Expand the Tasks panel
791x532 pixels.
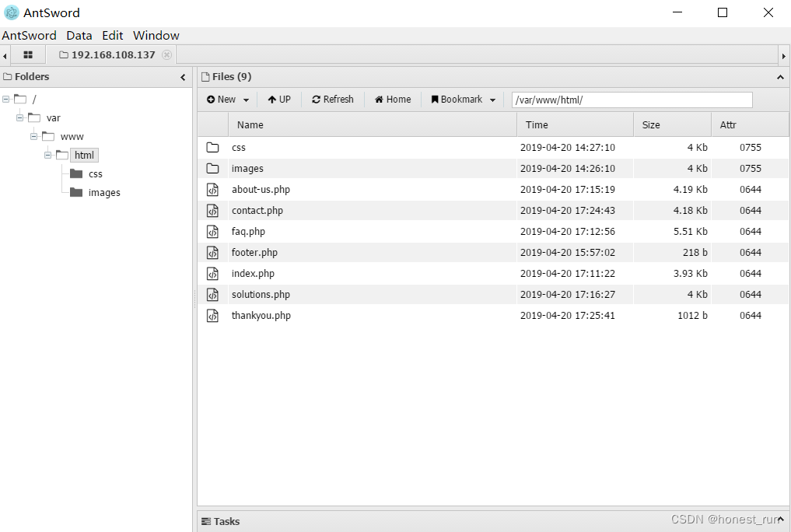click(x=780, y=520)
